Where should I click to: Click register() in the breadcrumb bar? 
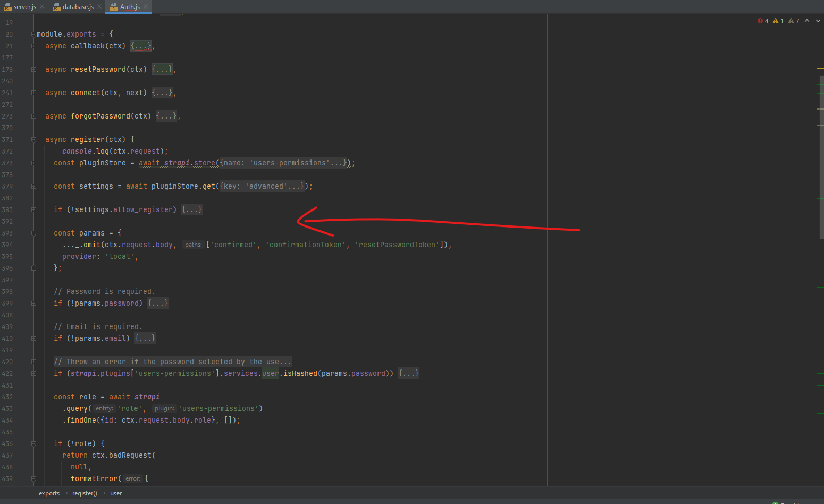point(85,493)
